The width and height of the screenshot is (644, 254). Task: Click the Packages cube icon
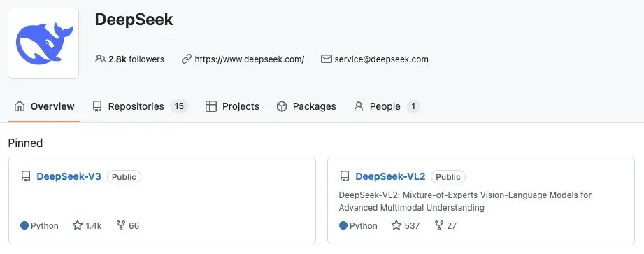pos(282,106)
